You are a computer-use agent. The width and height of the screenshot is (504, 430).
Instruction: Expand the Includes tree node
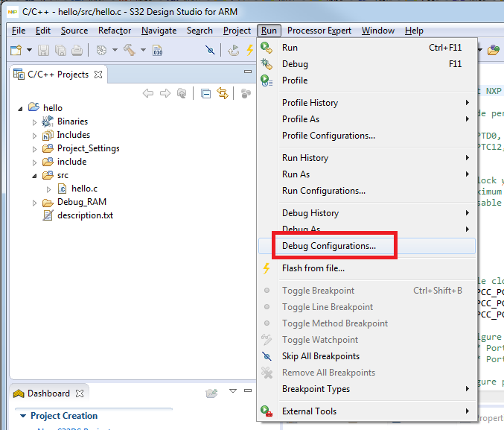(34, 136)
